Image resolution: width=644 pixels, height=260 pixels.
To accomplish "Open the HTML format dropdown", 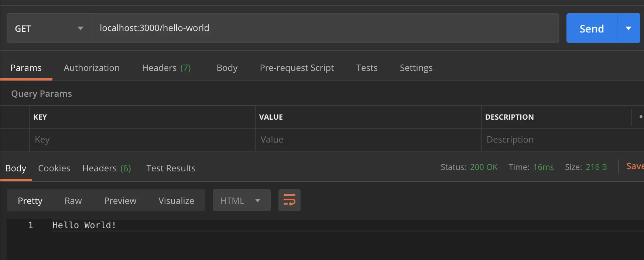I will (x=241, y=200).
